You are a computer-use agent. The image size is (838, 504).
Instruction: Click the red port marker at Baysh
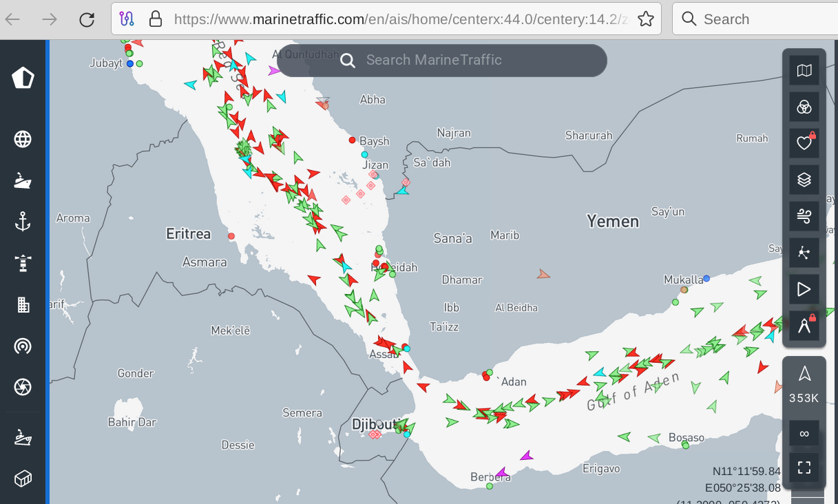(x=353, y=140)
